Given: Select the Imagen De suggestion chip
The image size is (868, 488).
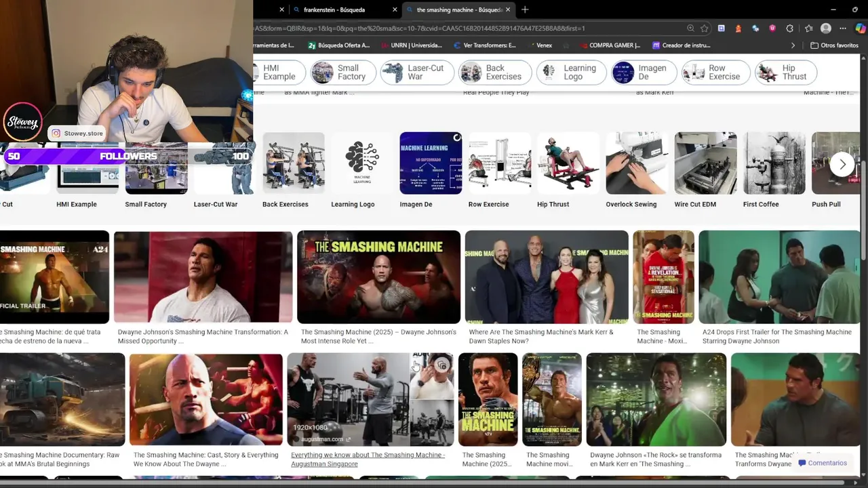Looking at the screenshot, I should (644, 73).
